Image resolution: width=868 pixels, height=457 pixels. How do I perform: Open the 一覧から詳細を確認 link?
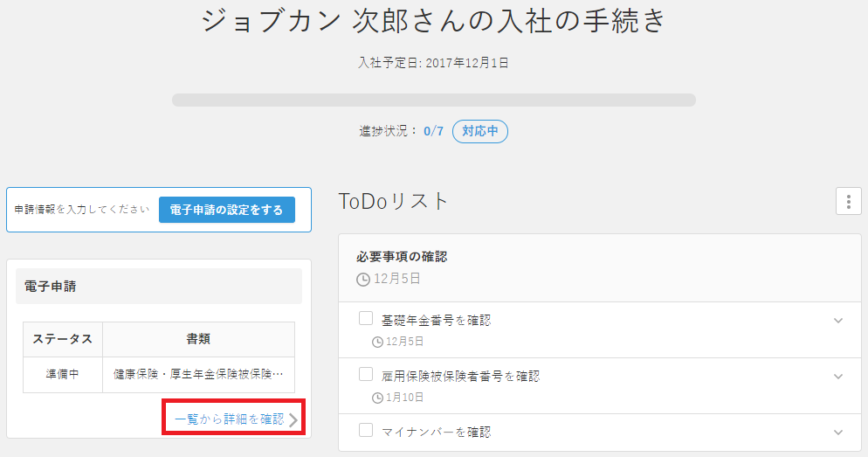click(229, 419)
